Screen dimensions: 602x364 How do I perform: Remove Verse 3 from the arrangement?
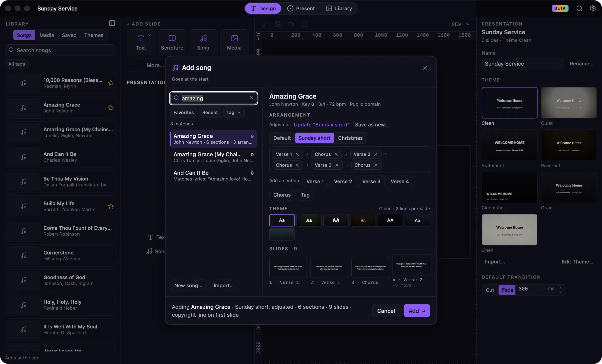click(337, 165)
